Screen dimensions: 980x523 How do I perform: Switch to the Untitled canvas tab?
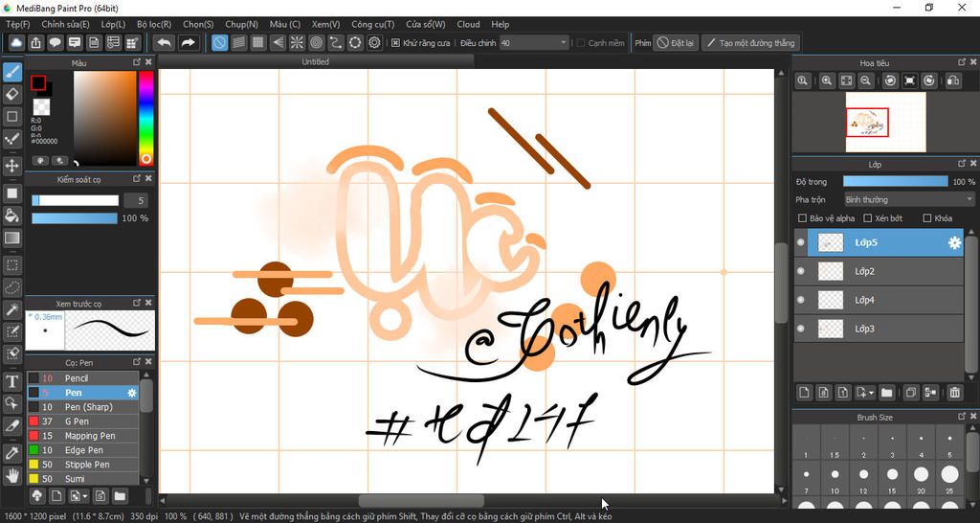tap(316, 61)
